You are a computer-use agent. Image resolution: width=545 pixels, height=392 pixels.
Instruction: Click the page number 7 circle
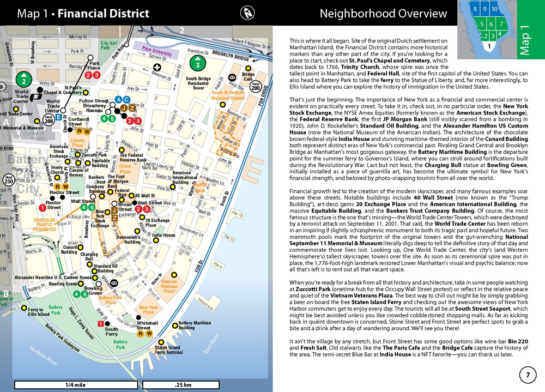(527, 375)
